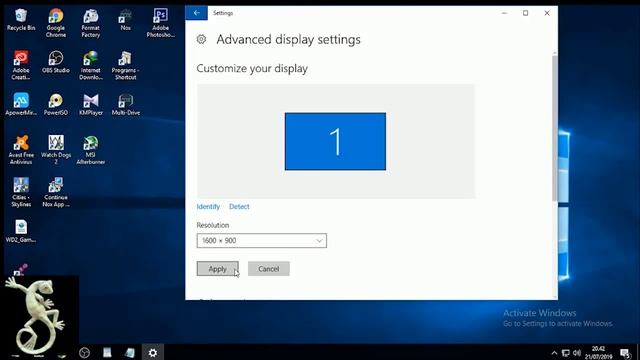Launch the KMPlayer desktop shortcut
Screen dimensions: 640x360
point(91,104)
